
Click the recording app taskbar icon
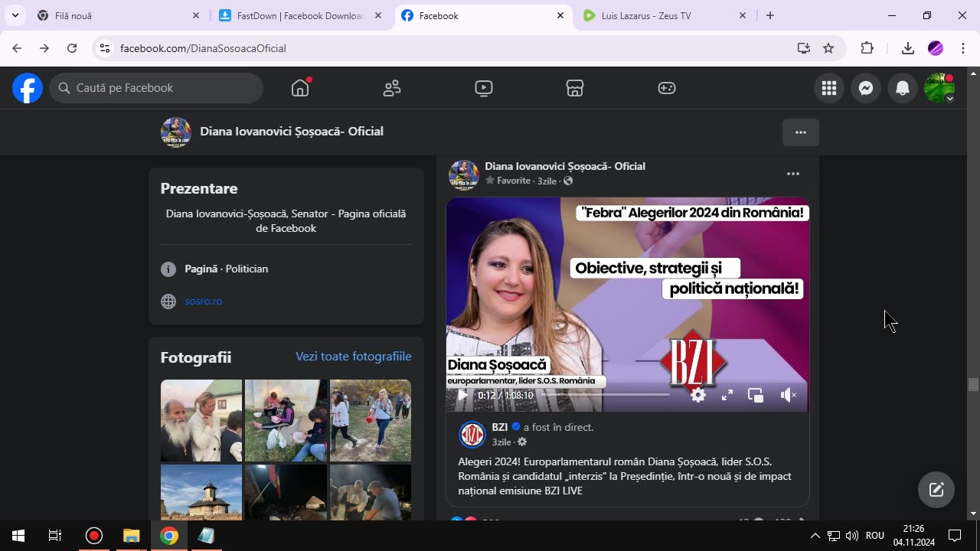pos(94,536)
